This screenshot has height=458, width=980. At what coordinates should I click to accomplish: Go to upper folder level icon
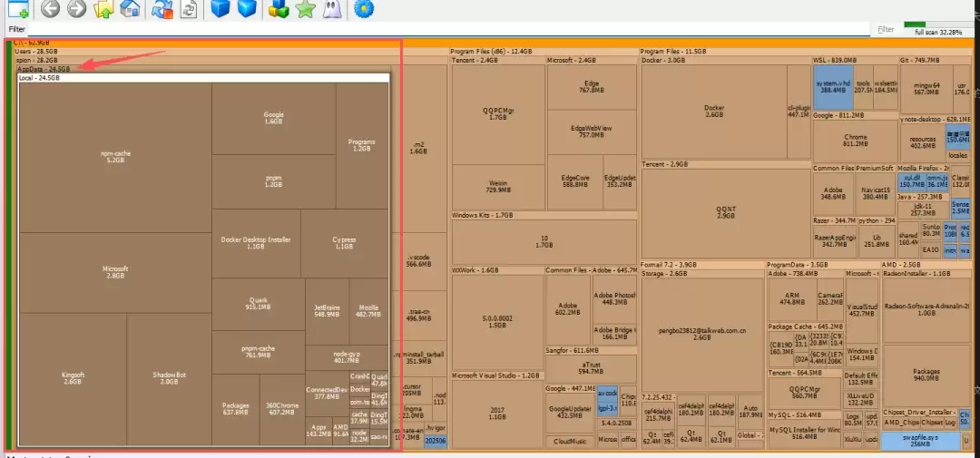(103, 8)
